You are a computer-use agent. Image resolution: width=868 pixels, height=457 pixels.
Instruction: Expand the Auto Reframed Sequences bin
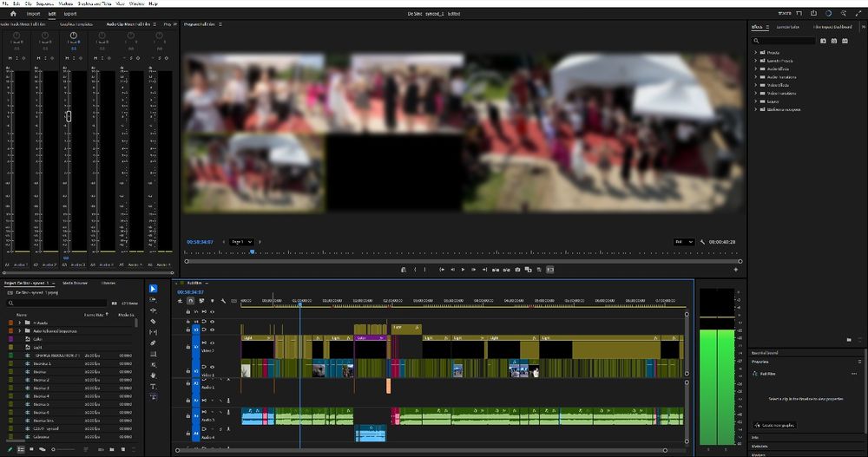pos(19,331)
